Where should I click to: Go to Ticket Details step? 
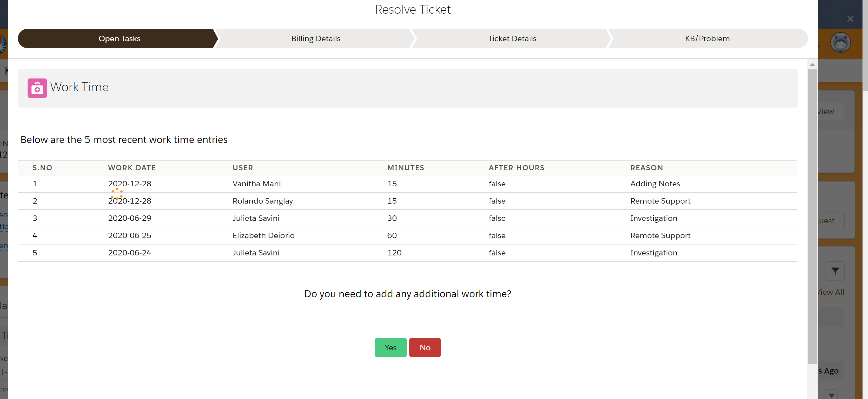512,39
